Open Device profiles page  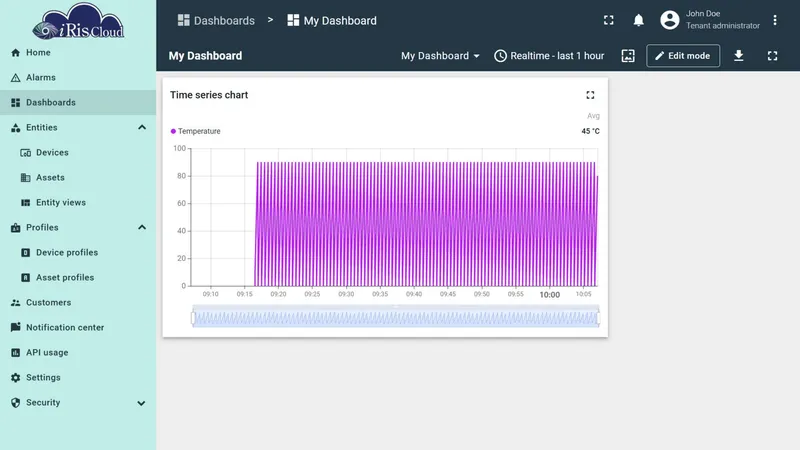point(78,253)
